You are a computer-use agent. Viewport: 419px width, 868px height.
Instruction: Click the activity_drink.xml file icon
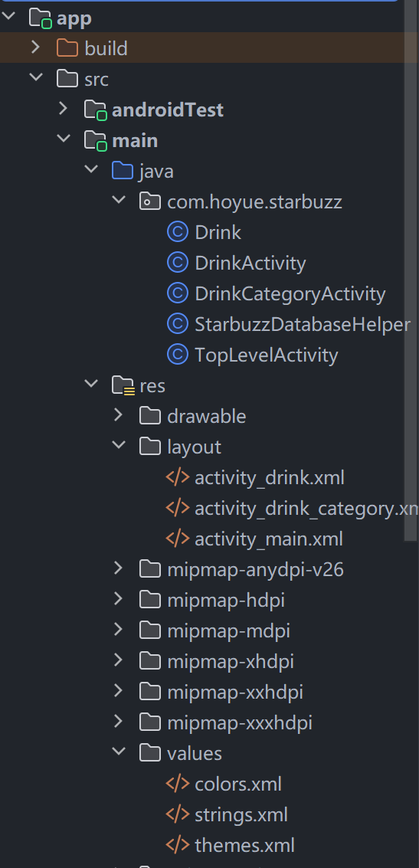[177, 477]
